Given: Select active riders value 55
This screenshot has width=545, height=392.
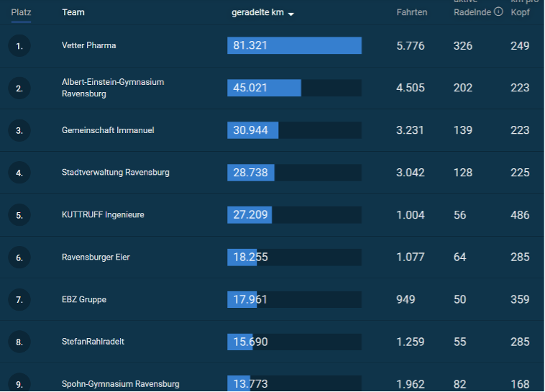Looking at the screenshot, I should 460,342.
